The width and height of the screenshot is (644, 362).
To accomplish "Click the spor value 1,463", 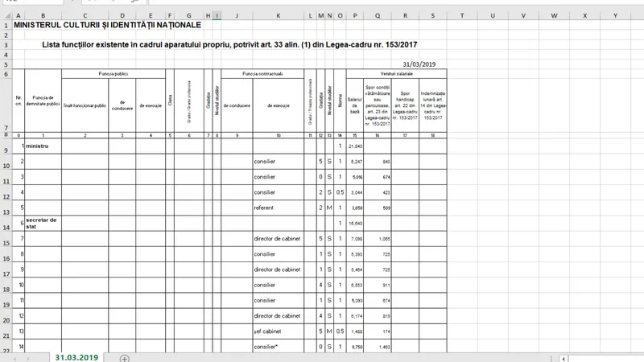I will pyautogui.click(x=378, y=347).
